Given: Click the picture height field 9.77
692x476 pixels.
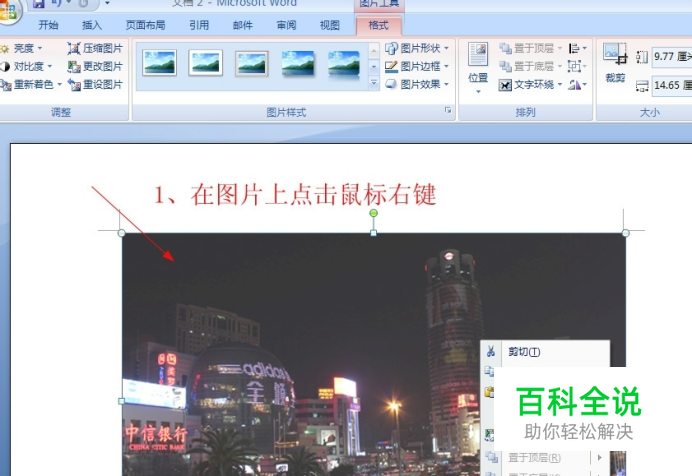Looking at the screenshot, I should [x=672, y=57].
